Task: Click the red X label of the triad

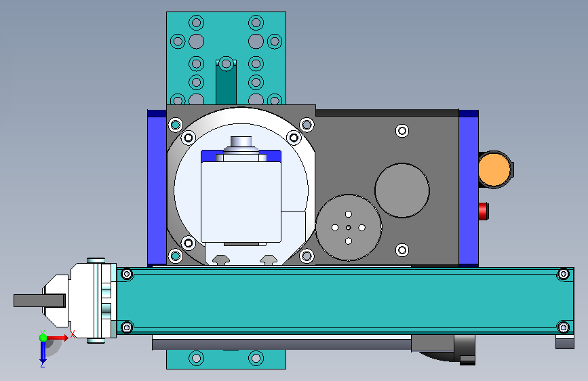Action: click(x=73, y=334)
